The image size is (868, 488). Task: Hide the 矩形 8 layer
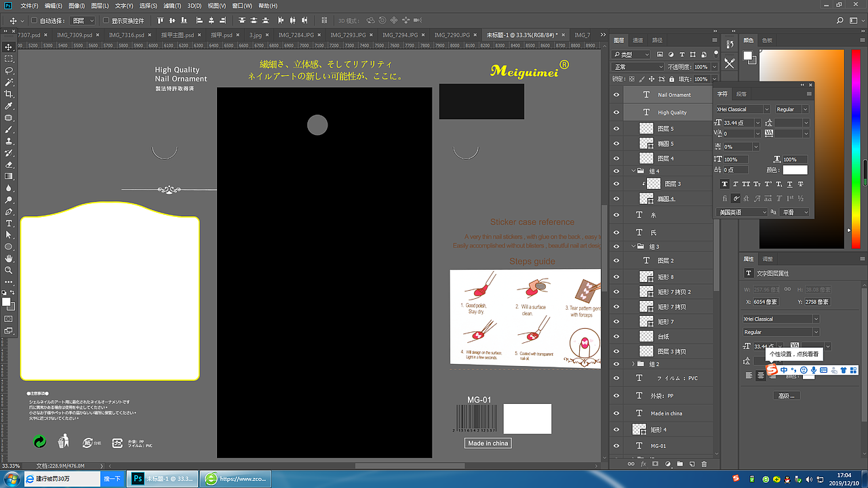(616, 277)
